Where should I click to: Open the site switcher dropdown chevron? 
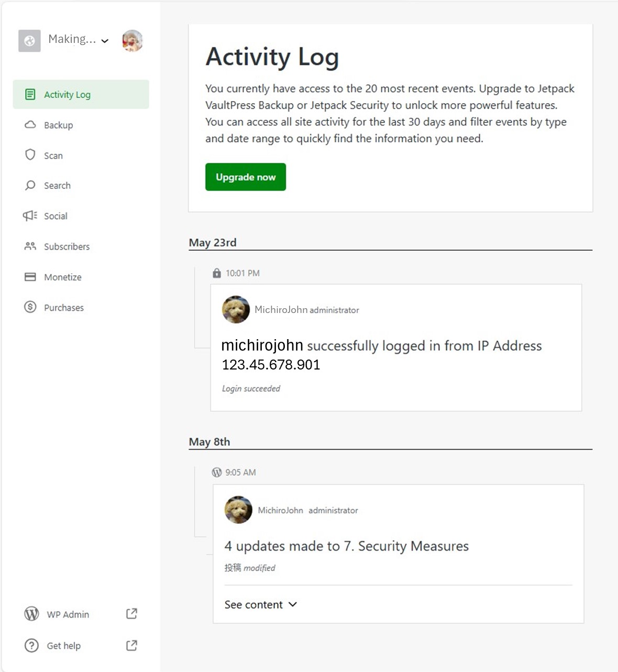tap(105, 41)
